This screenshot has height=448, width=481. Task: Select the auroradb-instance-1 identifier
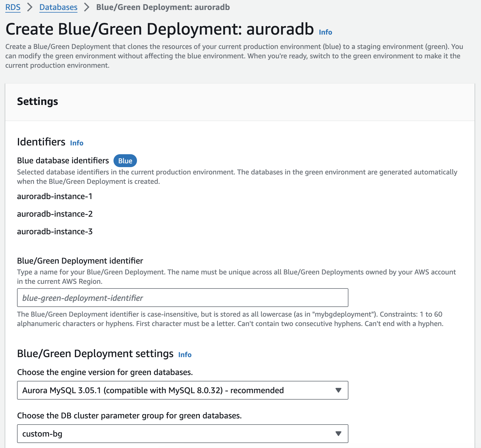(55, 196)
